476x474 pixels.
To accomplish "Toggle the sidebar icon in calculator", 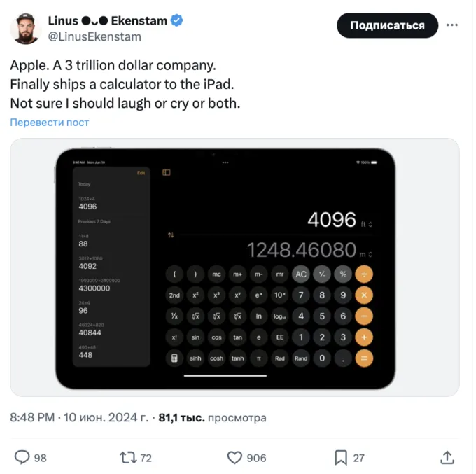I will 167,172.
